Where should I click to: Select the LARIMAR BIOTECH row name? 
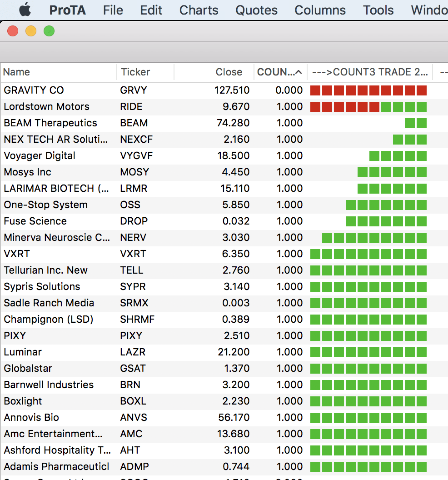click(x=56, y=189)
